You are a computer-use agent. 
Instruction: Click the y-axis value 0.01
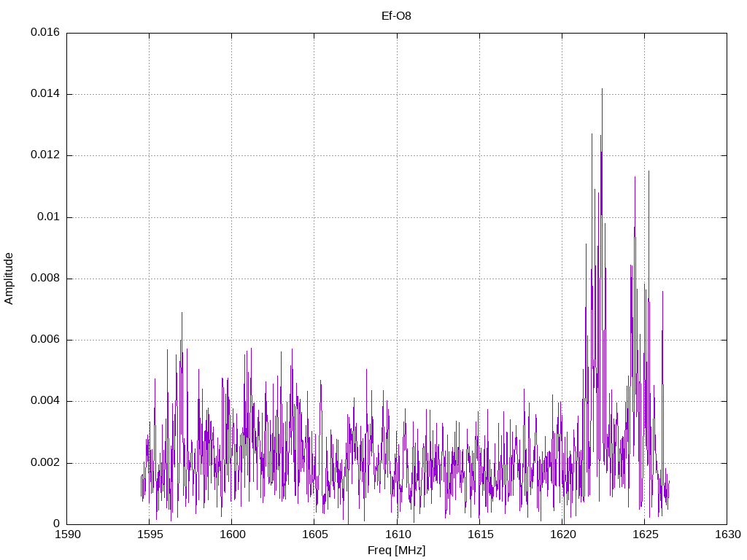point(49,217)
